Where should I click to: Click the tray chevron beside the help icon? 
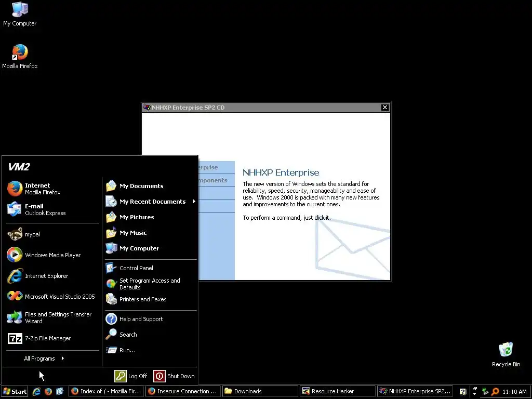pyautogui.click(x=475, y=391)
